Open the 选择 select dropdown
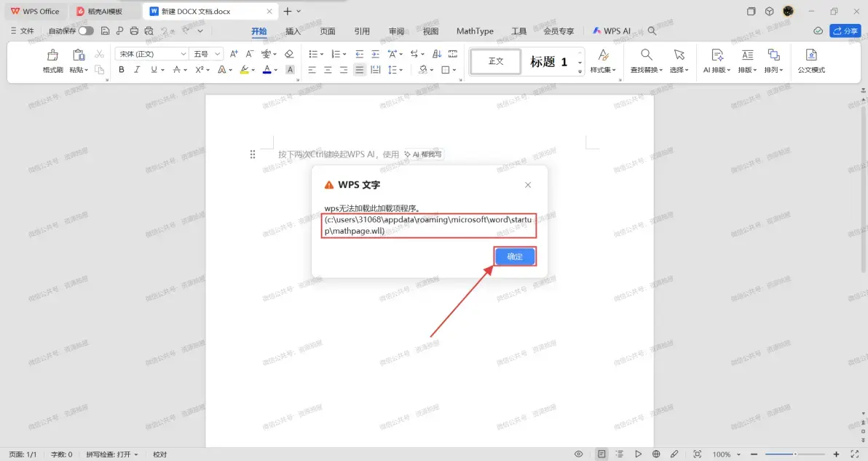Viewport: 868px width, 461px height. [x=679, y=70]
